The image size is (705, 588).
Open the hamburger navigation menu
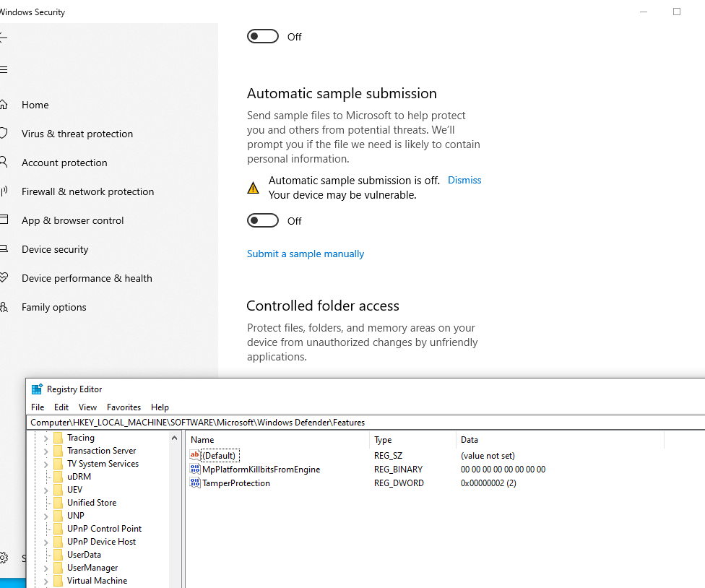coord(4,69)
